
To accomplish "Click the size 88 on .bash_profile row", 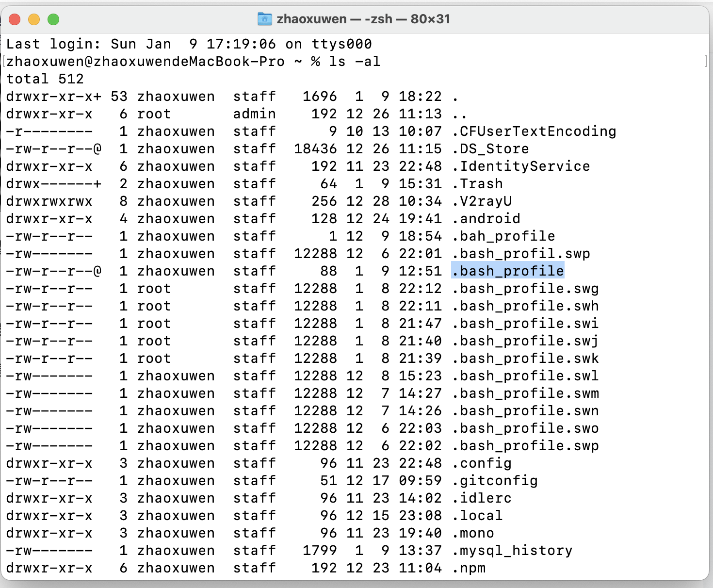I will [328, 271].
